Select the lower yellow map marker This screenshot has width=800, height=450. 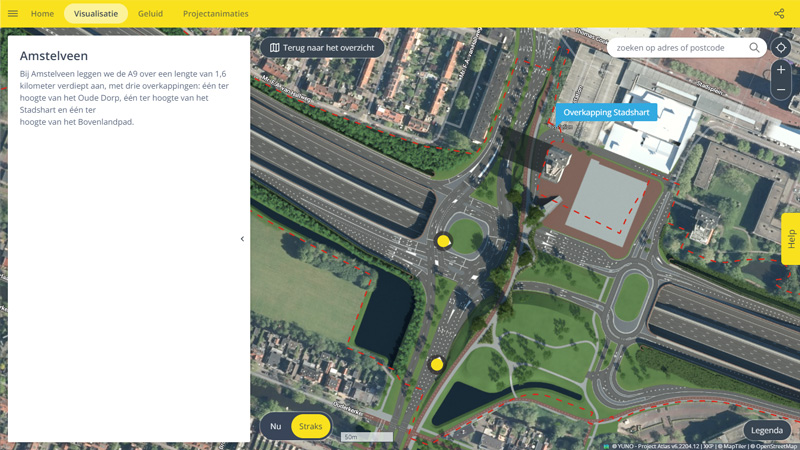tap(437, 364)
